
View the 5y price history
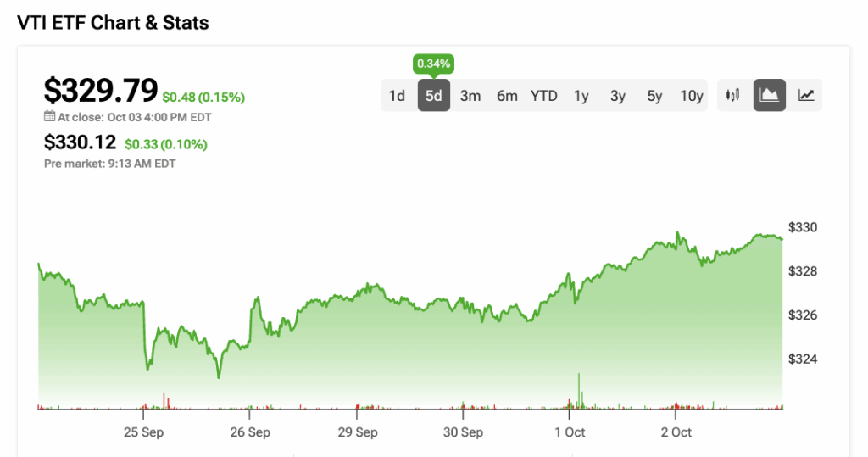coord(654,96)
